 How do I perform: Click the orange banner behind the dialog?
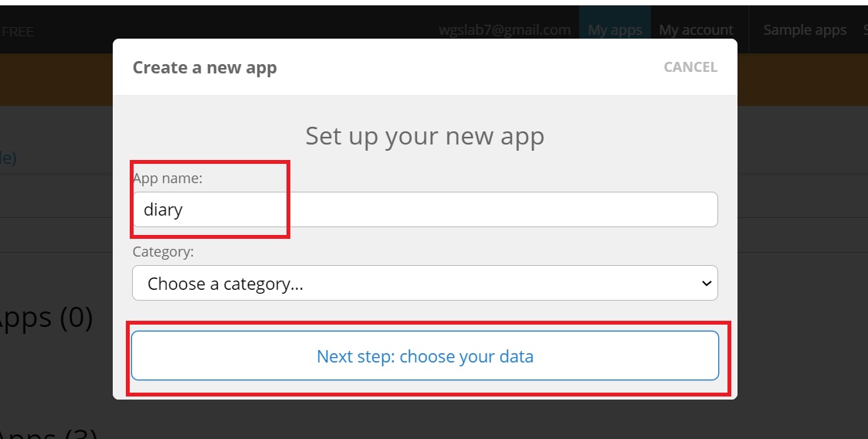click(56, 80)
